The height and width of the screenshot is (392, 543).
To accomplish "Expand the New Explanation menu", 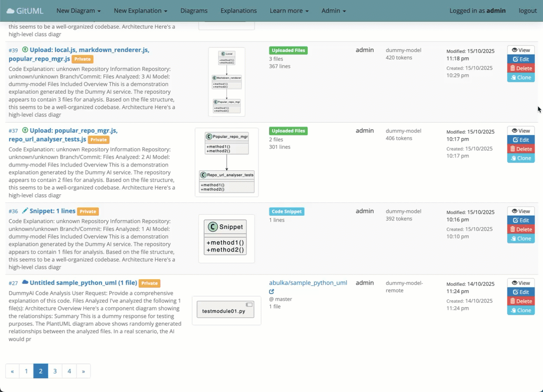I will [x=141, y=11].
